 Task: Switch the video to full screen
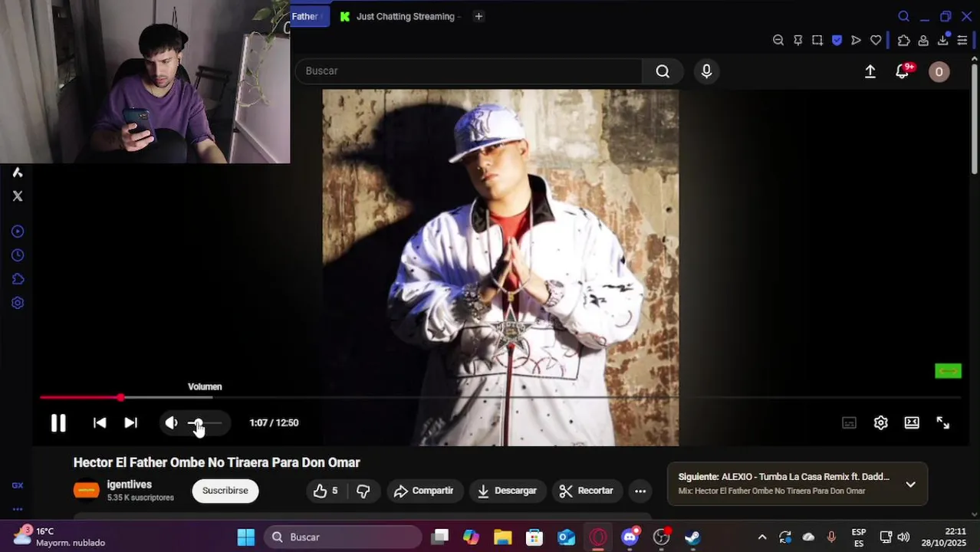point(943,422)
